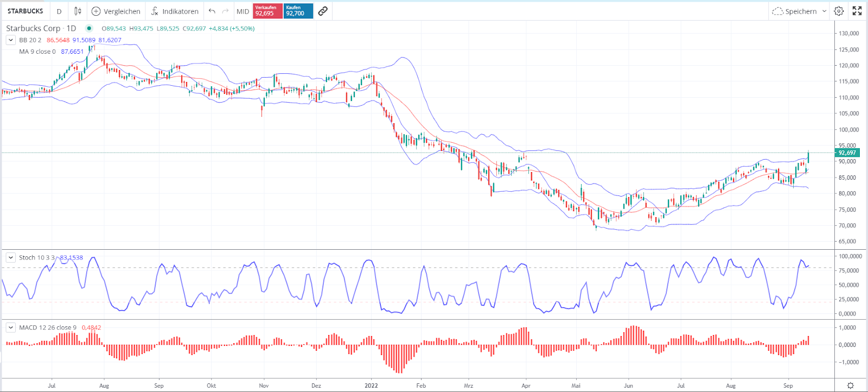This screenshot has height=392, width=868.
Task: Select the MACD 12 26 close 9 label
Action: tap(48, 327)
